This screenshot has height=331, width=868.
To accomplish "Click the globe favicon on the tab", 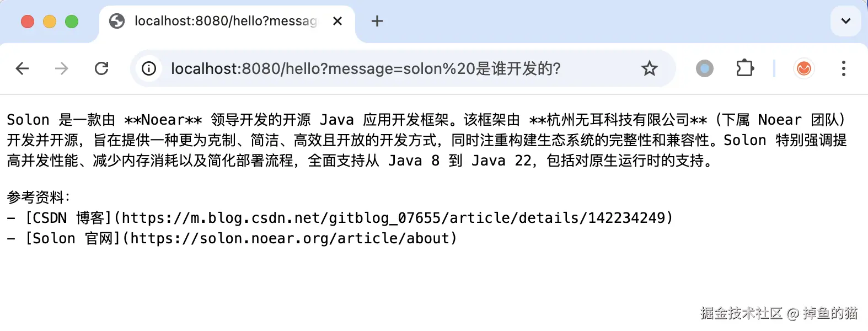I will pyautogui.click(x=117, y=22).
